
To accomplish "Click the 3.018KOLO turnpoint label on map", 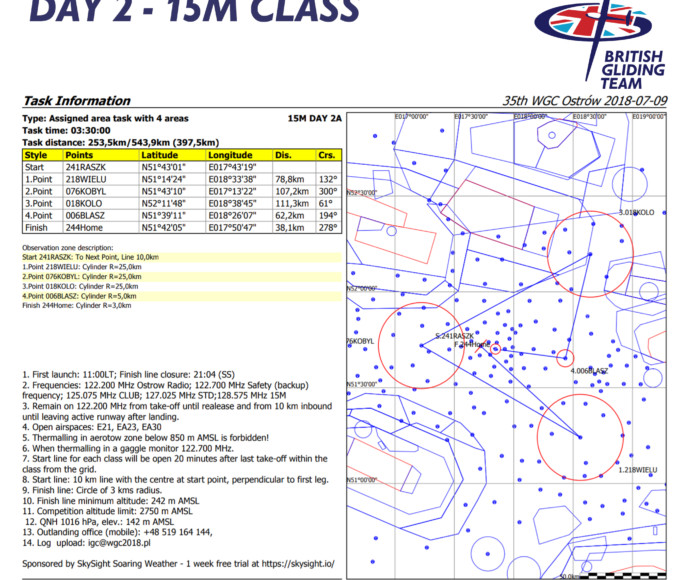I will pyautogui.click(x=636, y=213).
